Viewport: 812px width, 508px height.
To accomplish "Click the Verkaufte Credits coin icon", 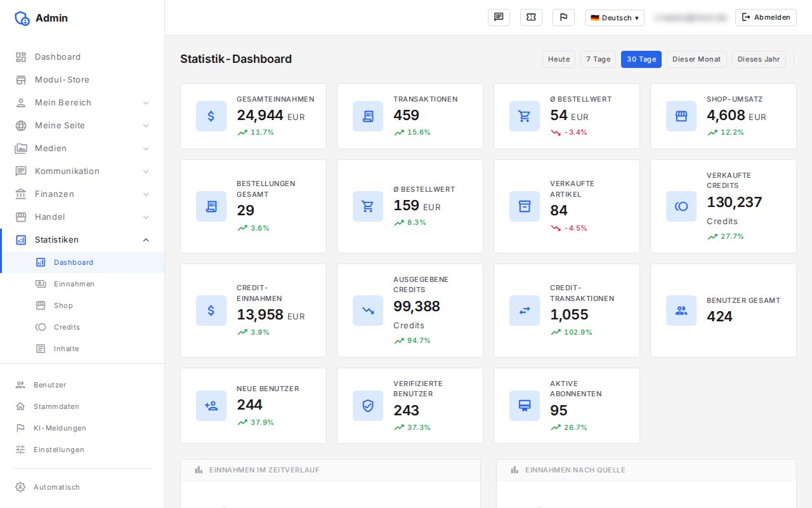I will (681, 206).
